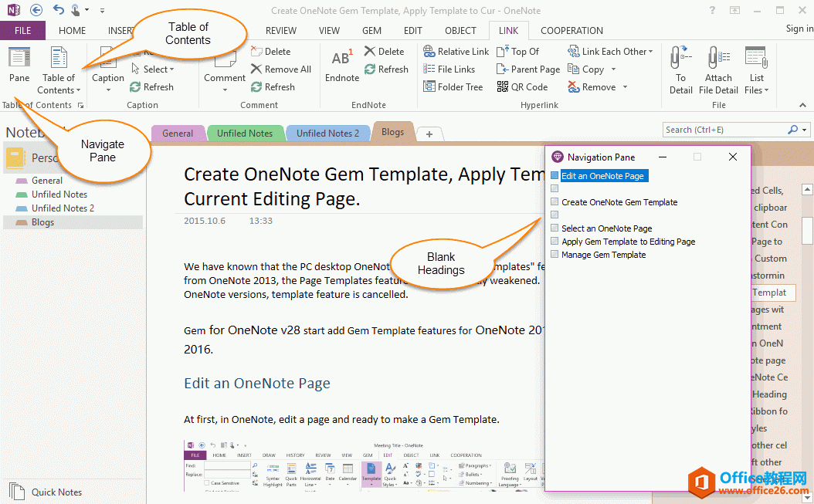Click the QR Code link tool
This screenshot has width=814, height=504.
pos(524,86)
